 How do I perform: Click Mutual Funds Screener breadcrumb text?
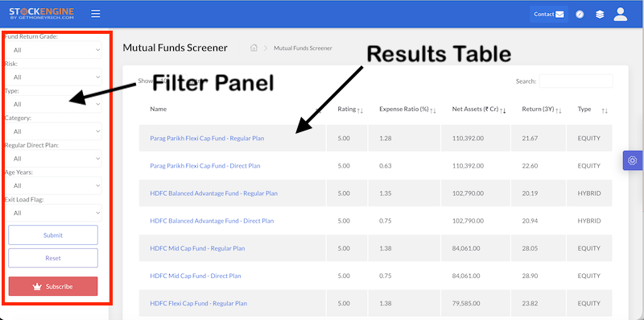pyautogui.click(x=303, y=48)
